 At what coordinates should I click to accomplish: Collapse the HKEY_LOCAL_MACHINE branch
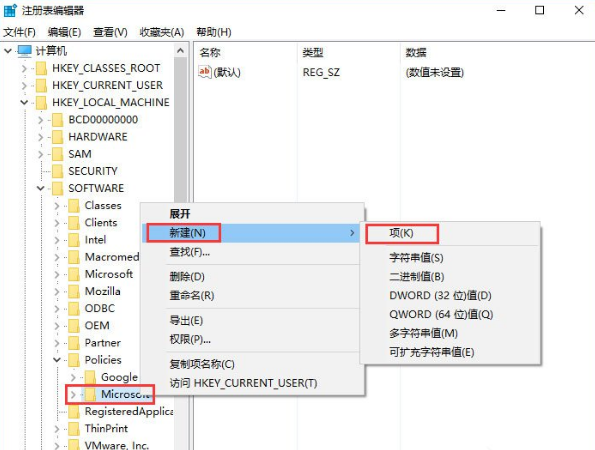(x=24, y=102)
